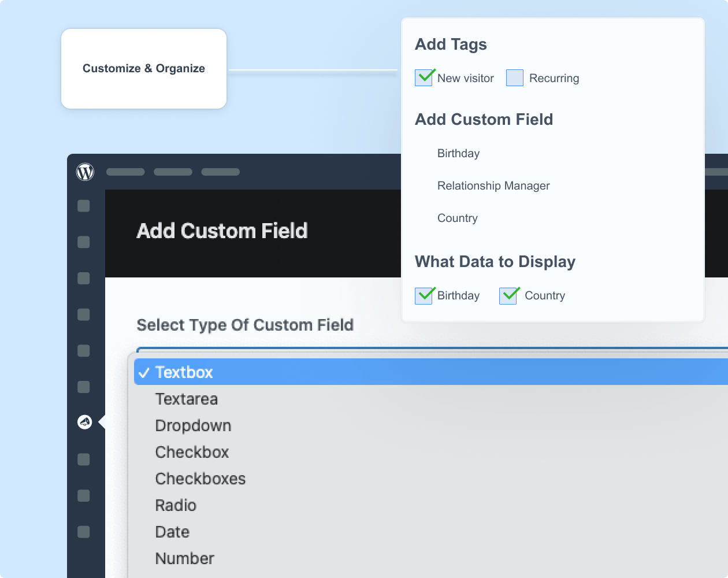The height and width of the screenshot is (578, 728).
Task: Click the WordPress logo icon
Action: point(85,172)
